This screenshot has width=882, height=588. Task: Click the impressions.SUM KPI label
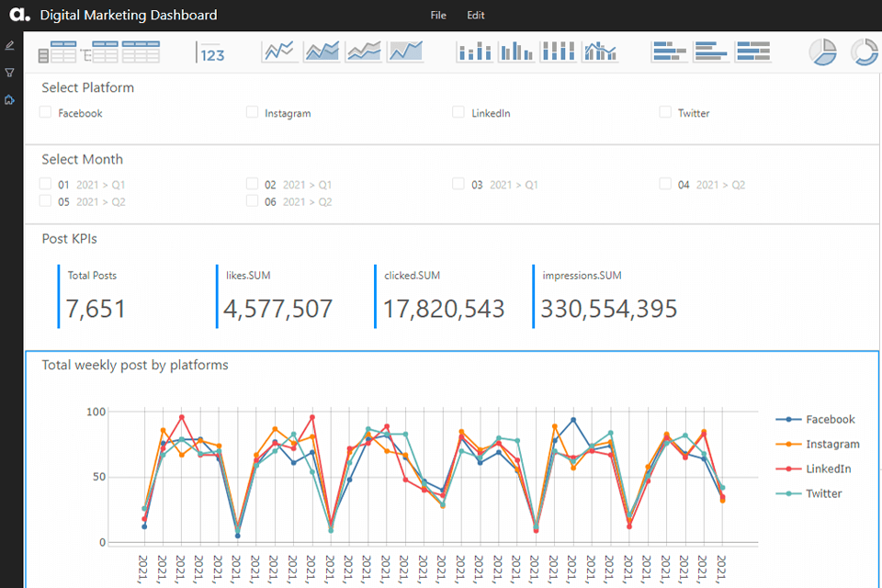coord(582,276)
